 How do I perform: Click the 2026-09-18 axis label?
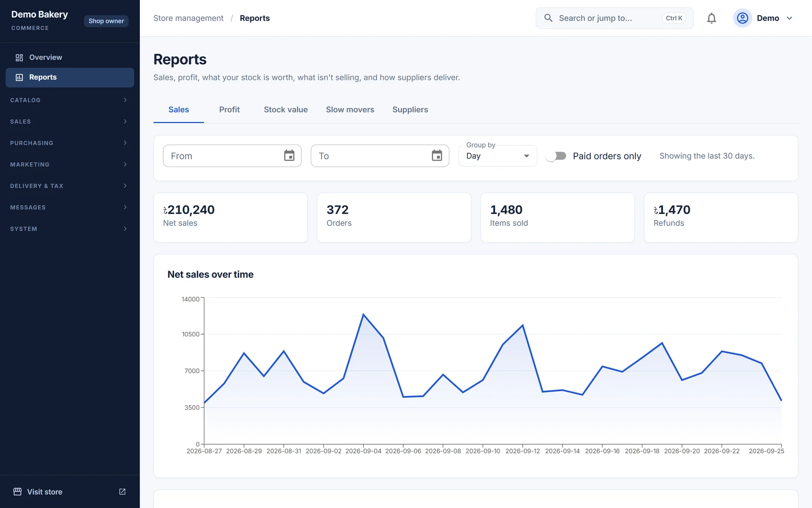tap(642, 451)
